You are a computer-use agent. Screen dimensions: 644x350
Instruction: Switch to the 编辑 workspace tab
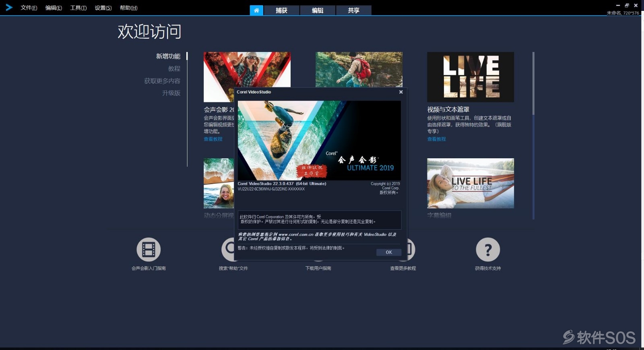(x=318, y=10)
